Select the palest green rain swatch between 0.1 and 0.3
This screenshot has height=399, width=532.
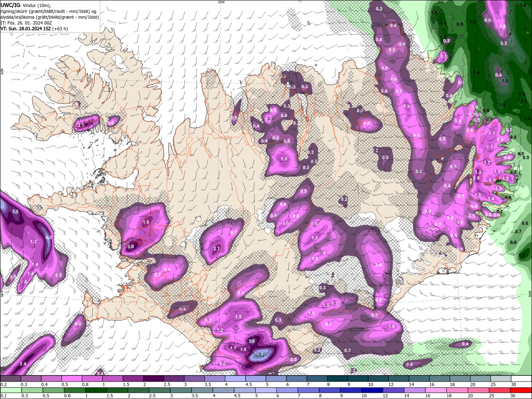(x=10, y=390)
